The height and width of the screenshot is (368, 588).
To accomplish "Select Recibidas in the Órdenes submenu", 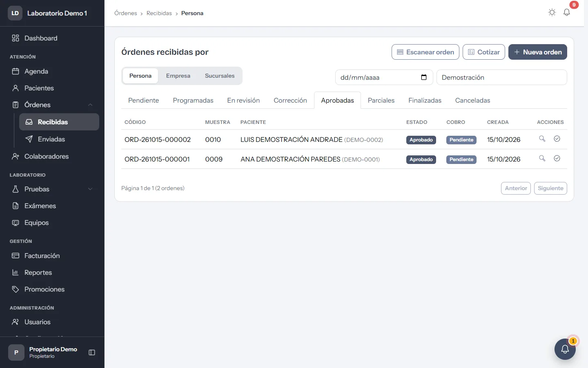I will (59, 122).
